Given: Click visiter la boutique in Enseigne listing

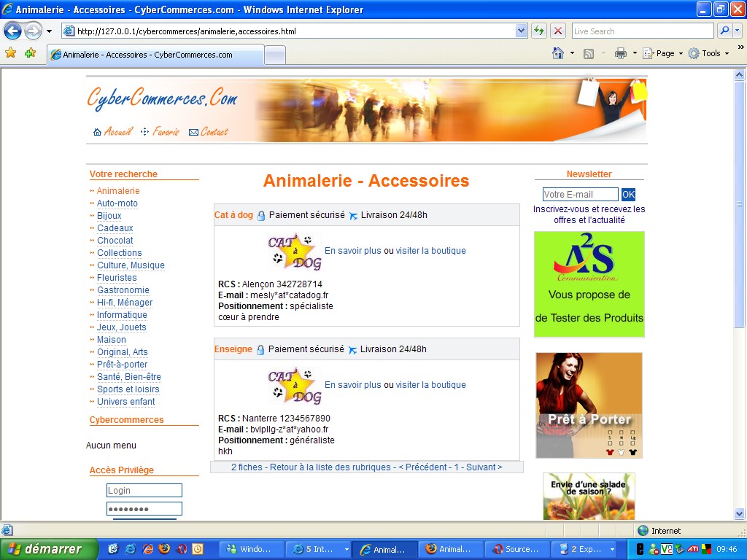Looking at the screenshot, I should coord(430,385).
